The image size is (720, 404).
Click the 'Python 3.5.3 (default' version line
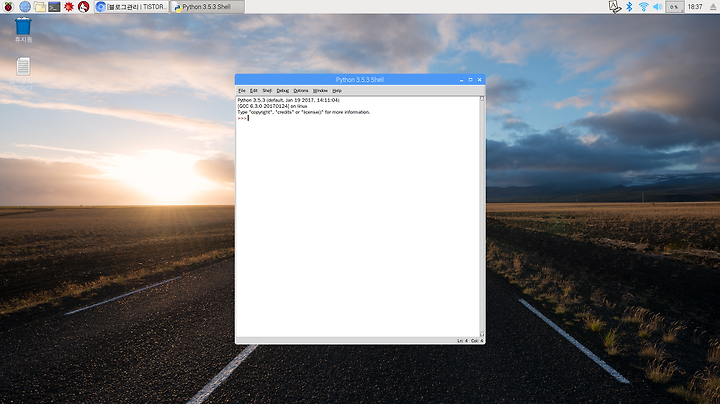pyautogui.click(x=288, y=100)
